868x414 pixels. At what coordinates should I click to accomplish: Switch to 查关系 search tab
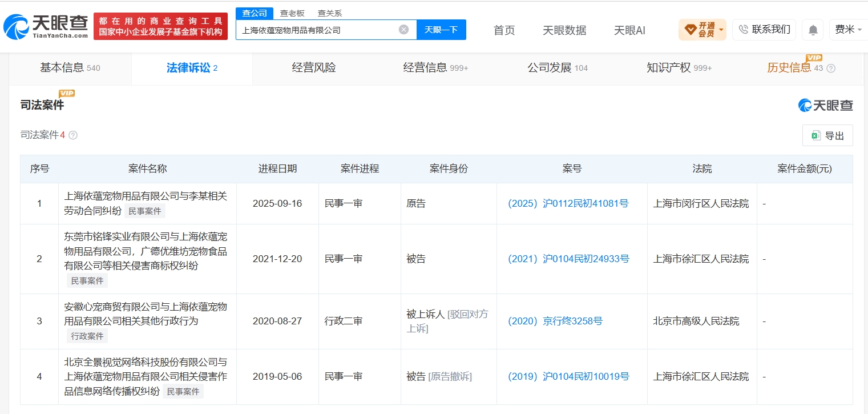tap(330, 13)
